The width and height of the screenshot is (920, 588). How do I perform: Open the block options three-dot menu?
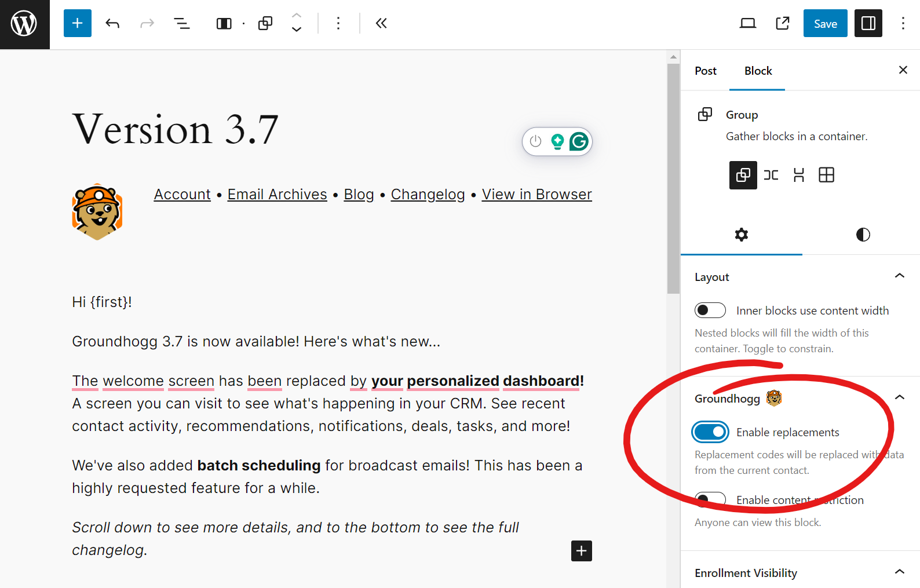(x=338, y=23)
